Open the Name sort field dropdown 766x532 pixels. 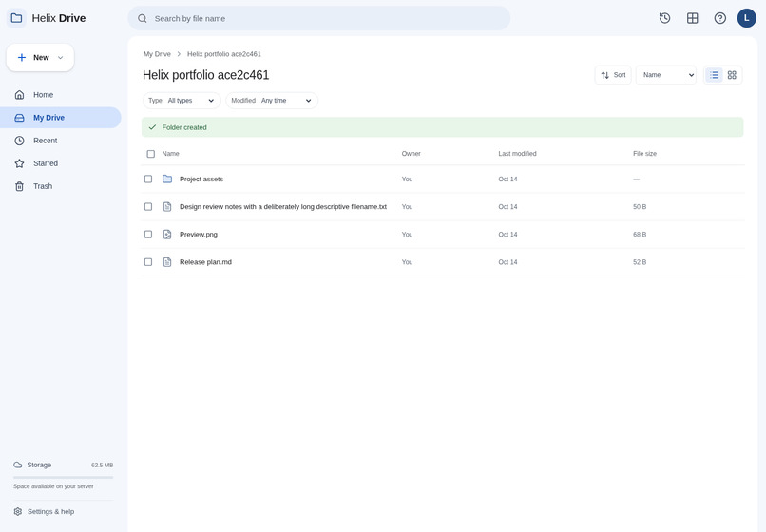coord(666,75)
